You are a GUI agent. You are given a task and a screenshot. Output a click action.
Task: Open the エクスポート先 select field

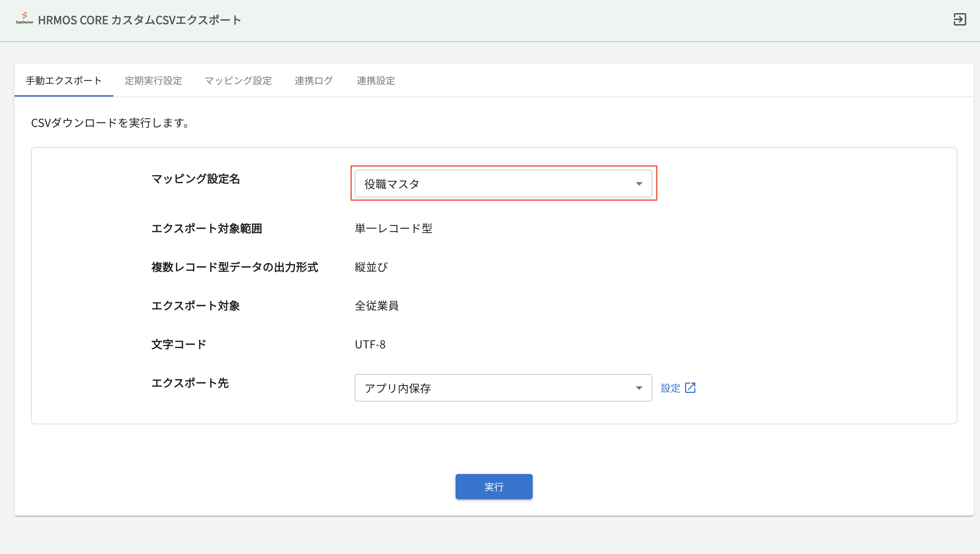[494, 388]
